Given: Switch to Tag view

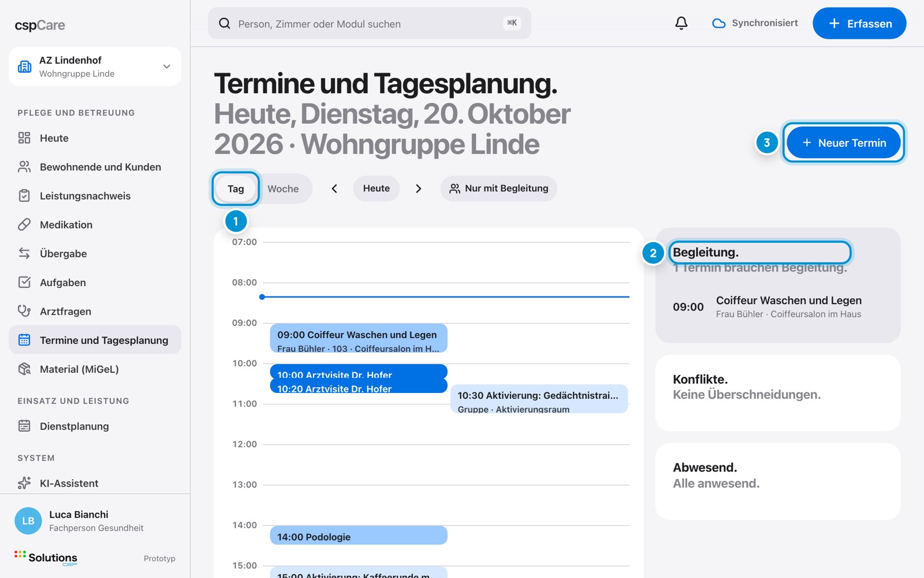Looking at the screenshot, I should click(x=236, y=188).
